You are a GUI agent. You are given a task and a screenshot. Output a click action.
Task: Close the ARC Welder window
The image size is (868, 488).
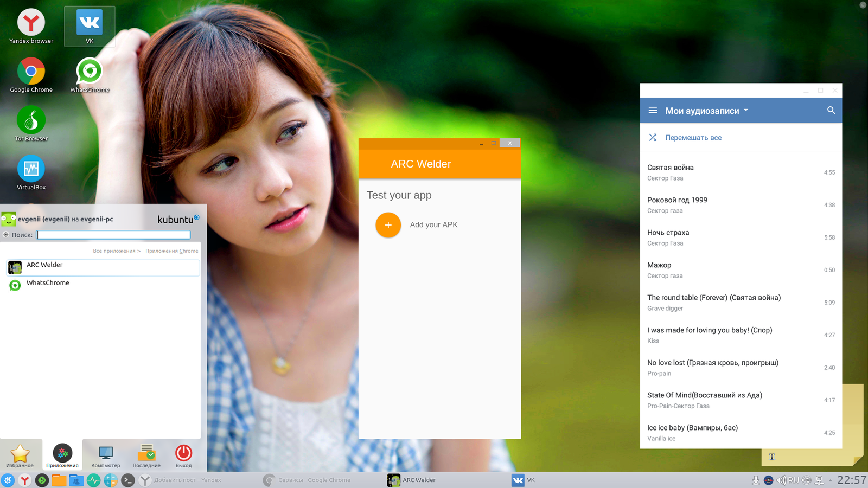coord(509,143)
